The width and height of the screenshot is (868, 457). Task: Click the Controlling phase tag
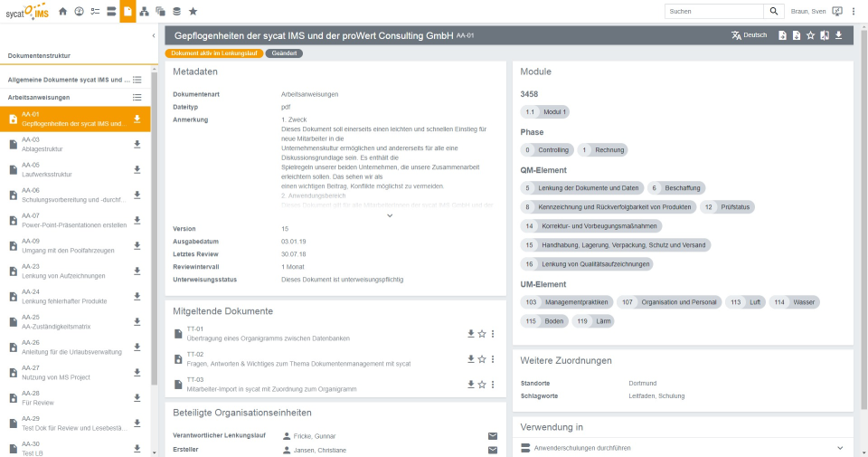click(x=547, y=150)
